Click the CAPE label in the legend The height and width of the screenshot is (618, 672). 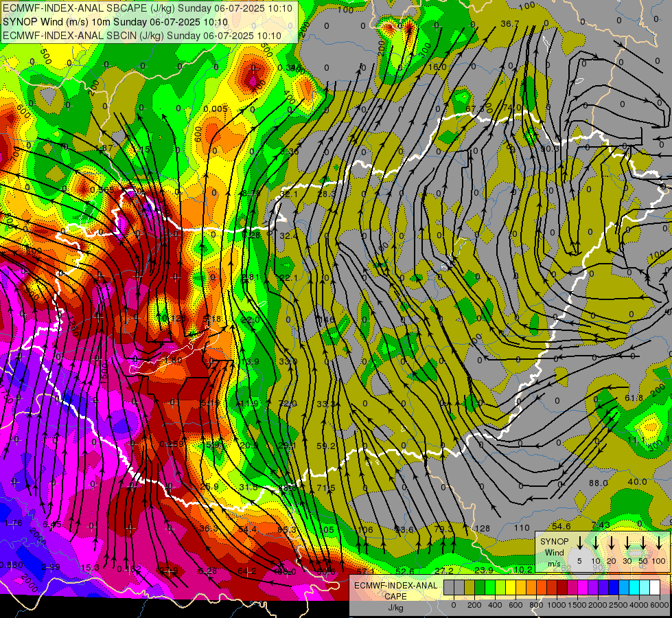click(395, 597)
